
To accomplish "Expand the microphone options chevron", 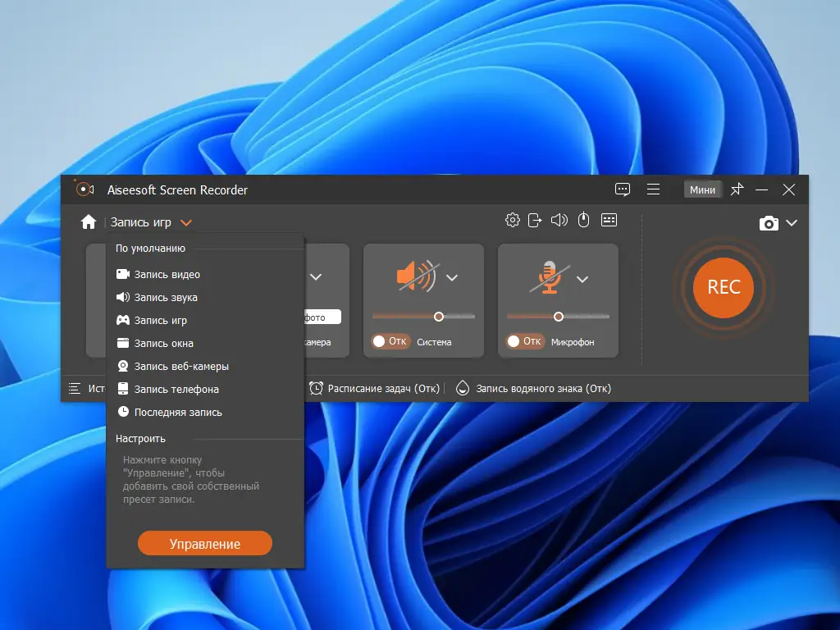I will tap(582, 279).
